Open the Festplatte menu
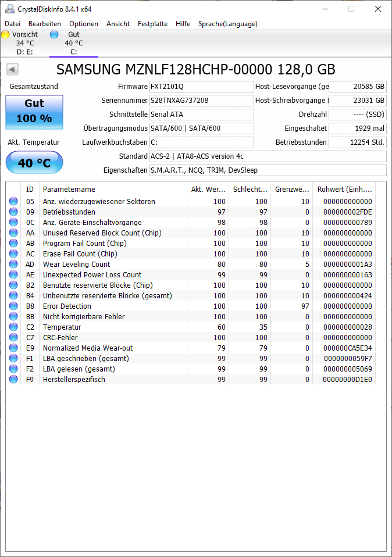The width and height of the screenshot is (392, 557). [x=153, y=24]
